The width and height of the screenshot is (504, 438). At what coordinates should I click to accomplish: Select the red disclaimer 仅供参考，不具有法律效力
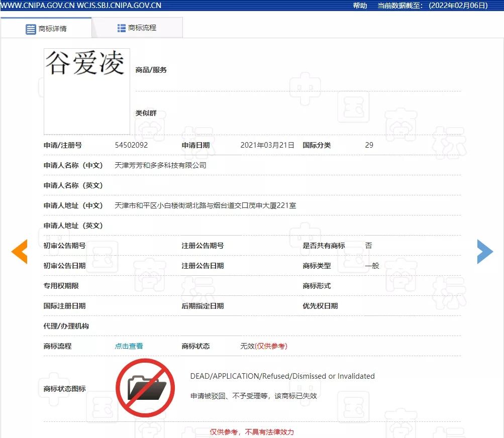click(x=252, y=432)
